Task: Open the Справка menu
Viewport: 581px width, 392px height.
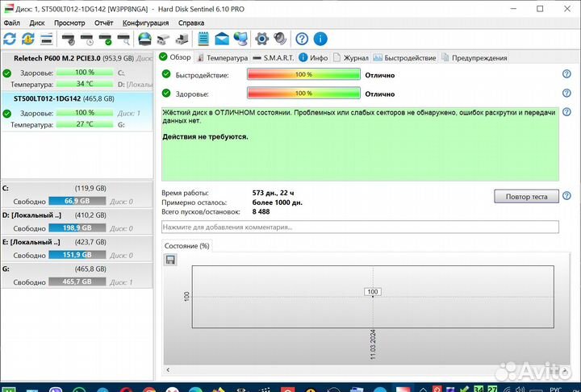Action: click(x=191, y=23)
